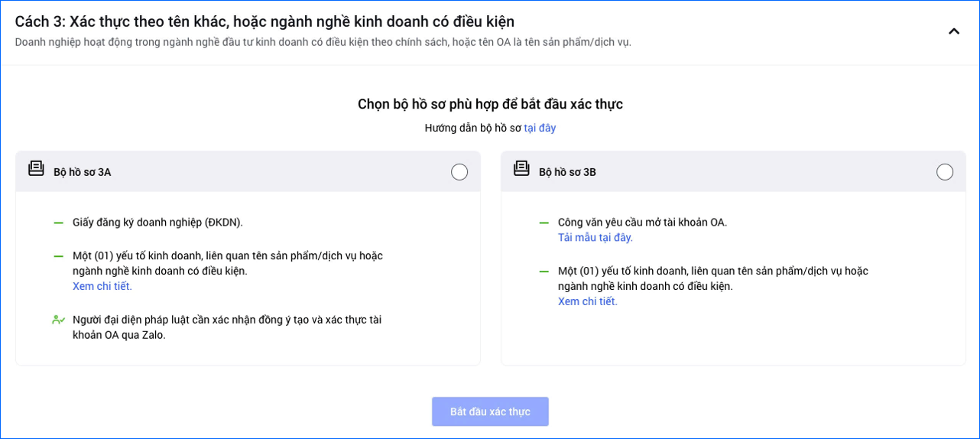Click the document icon beside Bộ hồ sơ 3B
980x439 pixels.
click(x=521, y=168)
